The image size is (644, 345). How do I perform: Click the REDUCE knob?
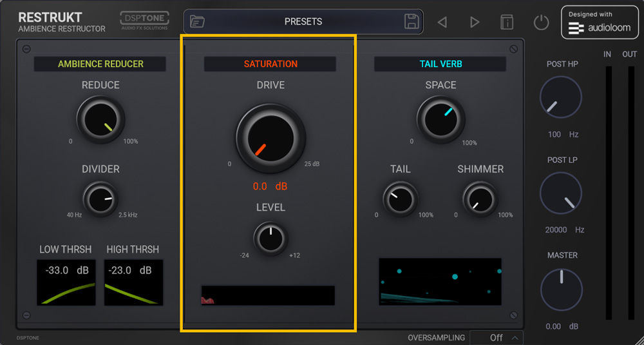pos(100,120)
